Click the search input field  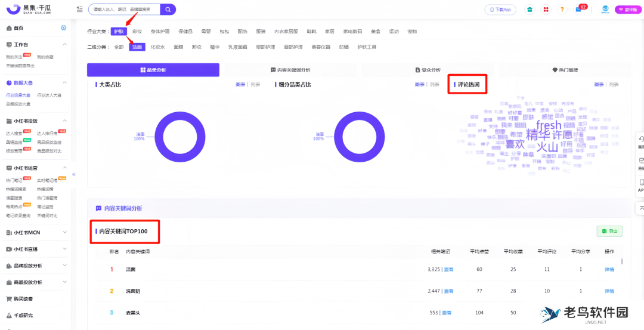pyautogui.click(x=123, y=10)
